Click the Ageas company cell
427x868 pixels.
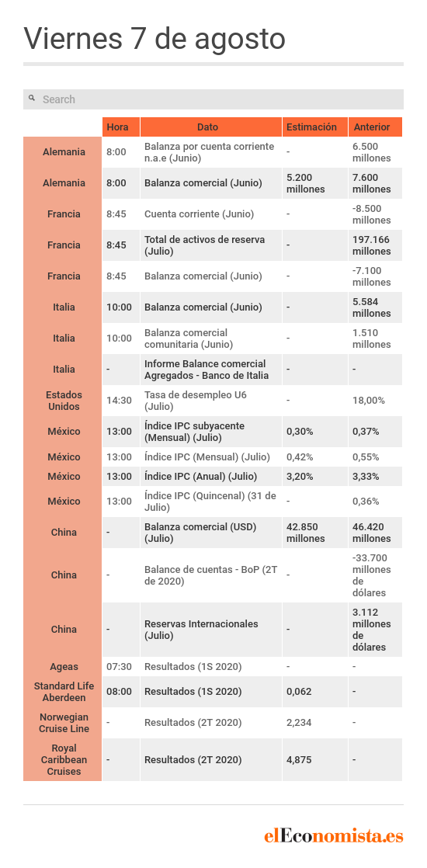pos(63,666)
